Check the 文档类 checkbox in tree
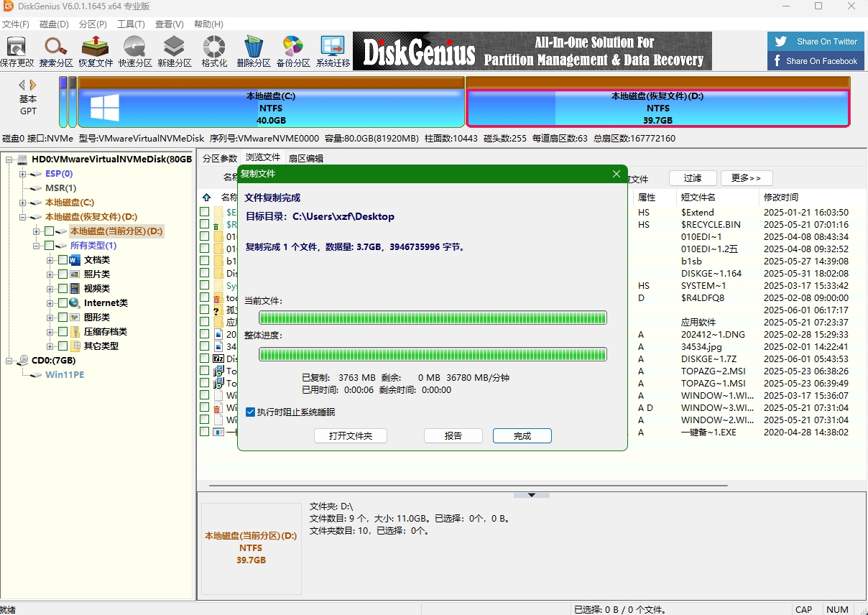Image resolution: width=868 pixels, height=615 pixels. [x=63, y=260]
